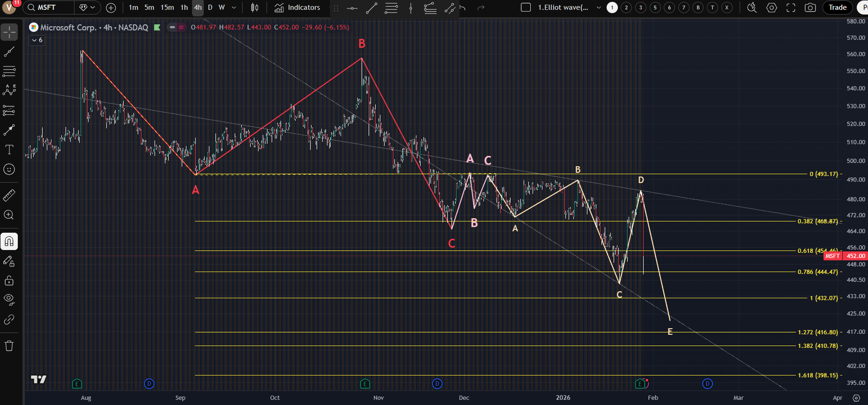
Task: Hide all drawings with eye icon
Action: pos(9,299)
